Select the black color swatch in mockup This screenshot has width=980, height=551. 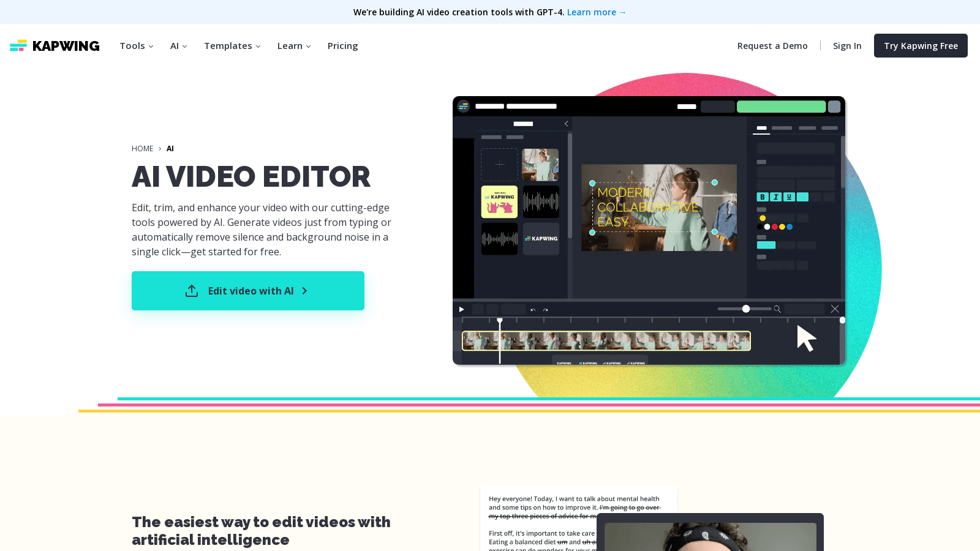tap(760, 227)
